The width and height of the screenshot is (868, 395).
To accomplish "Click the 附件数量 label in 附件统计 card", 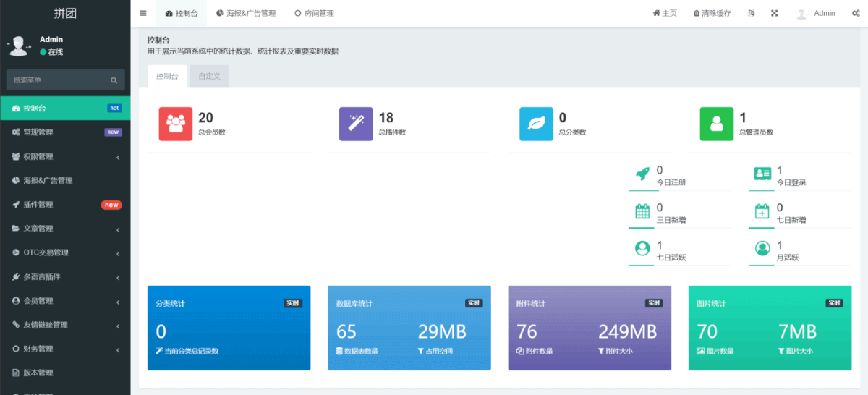I will click(x=539, y=351).
